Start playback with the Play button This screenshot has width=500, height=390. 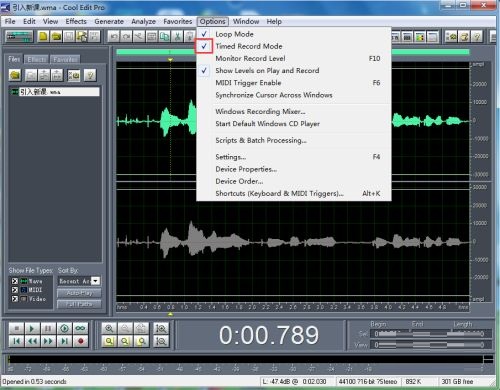click(x=32, y=329)
